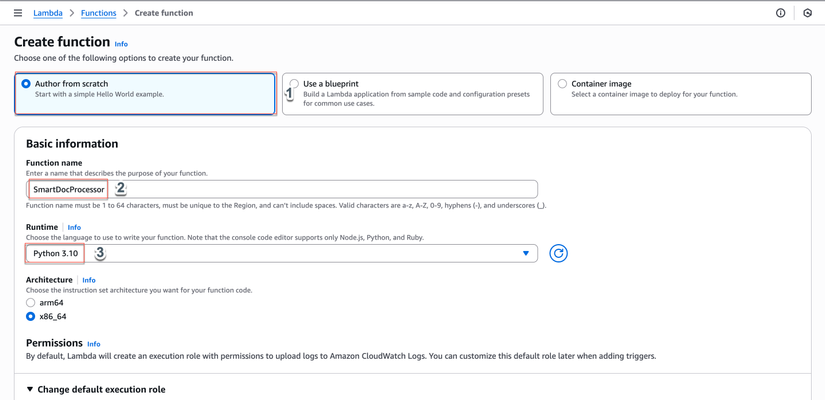Click the info circle icon in top bar
The width and height of the screenshot is (825, 400).
click(781, 13)
